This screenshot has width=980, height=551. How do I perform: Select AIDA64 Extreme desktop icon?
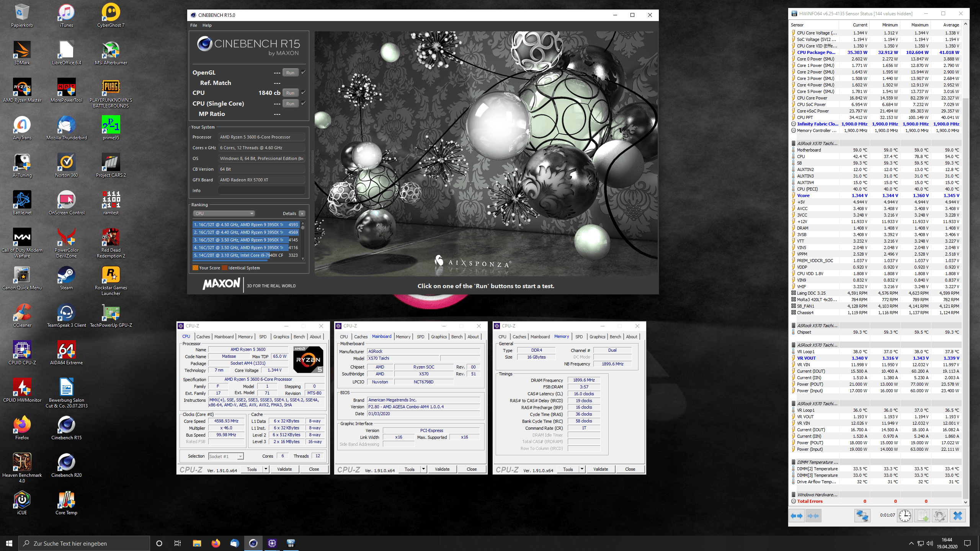click(67, 353)
